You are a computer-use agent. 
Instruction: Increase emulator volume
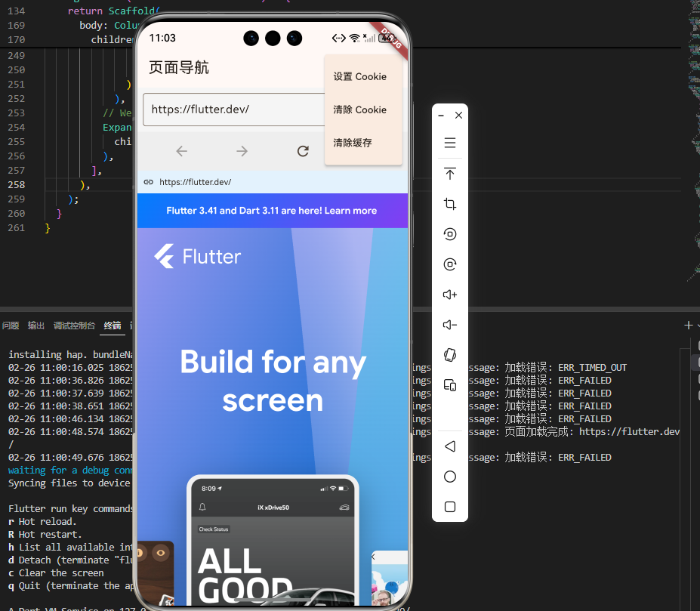coord(450,295)
